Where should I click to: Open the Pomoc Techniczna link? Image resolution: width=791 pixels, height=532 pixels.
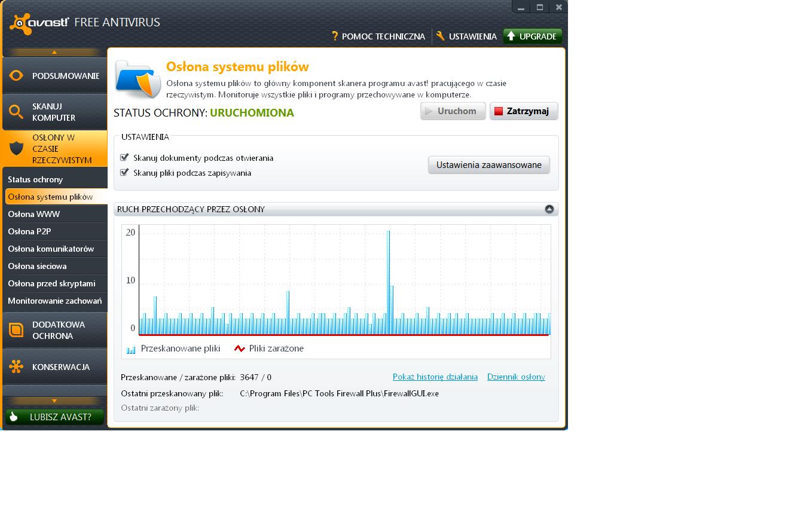(x=383, y=36)
